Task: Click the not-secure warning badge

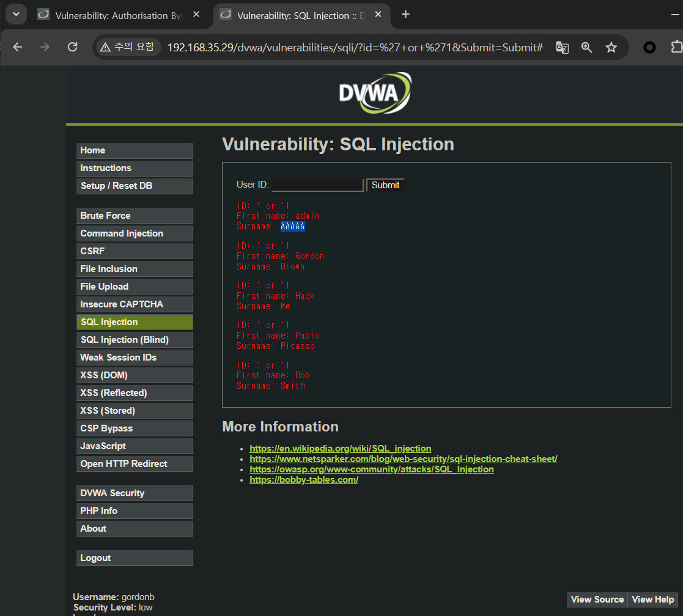Action: [127, 46]
